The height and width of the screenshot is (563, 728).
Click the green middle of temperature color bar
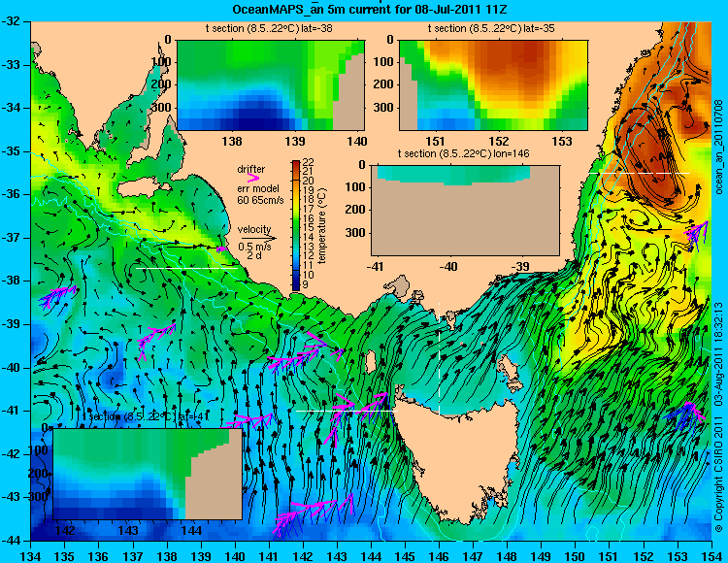point(296,225)
